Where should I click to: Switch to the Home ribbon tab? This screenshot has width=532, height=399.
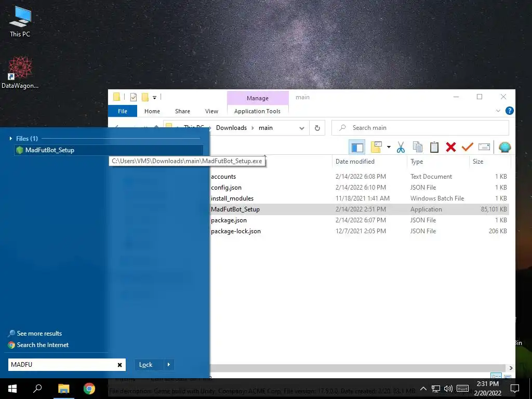[x=152, y=111]
